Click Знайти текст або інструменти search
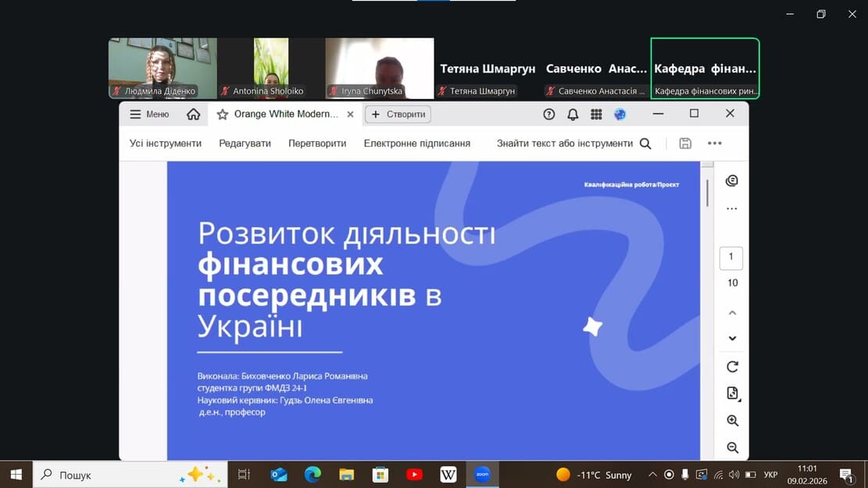868x488 pixels. (573, 144)
